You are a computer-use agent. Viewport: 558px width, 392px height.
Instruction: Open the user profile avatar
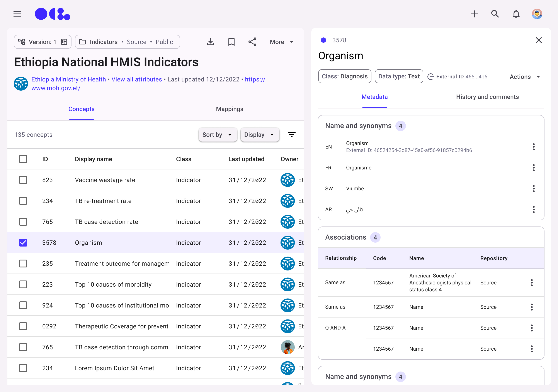click(x=537, y=14)
